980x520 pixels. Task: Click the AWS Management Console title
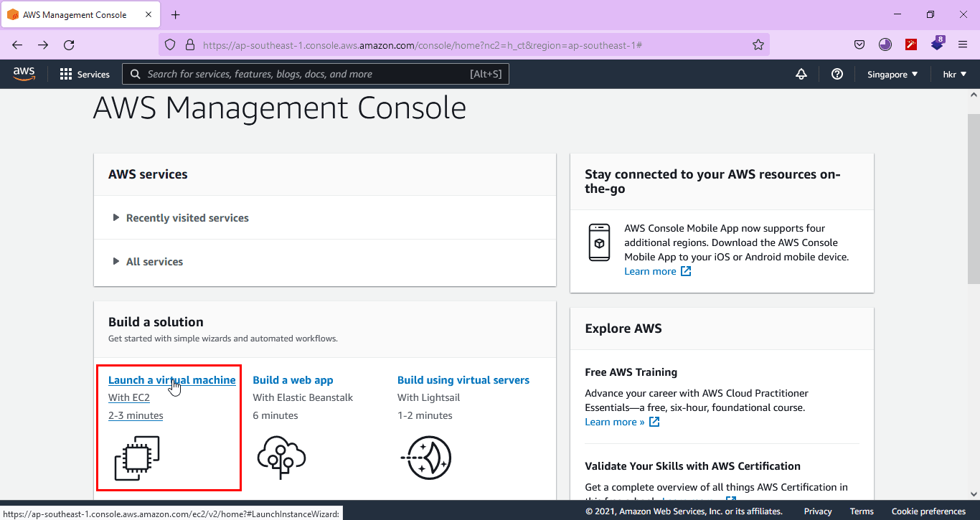(280, 108)
